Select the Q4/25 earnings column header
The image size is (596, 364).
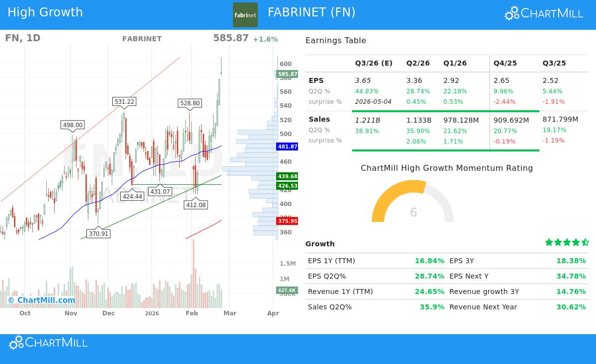point(505,63)
